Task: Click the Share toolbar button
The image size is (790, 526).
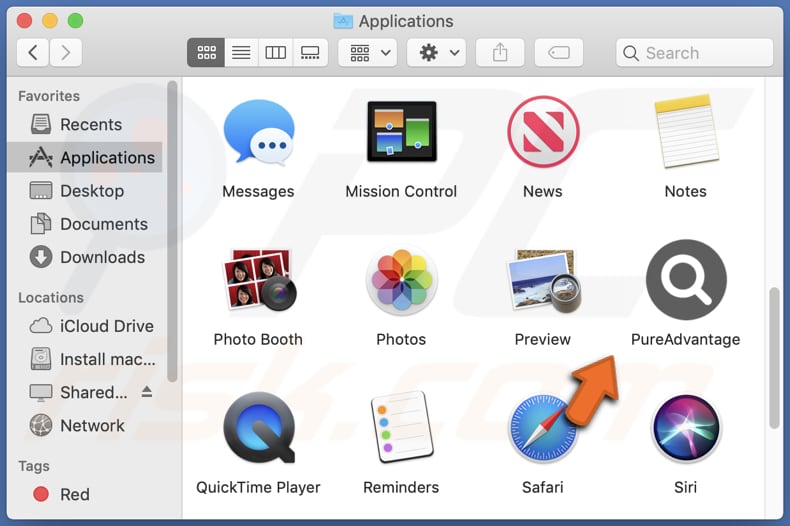Action: tap(500, 52)
